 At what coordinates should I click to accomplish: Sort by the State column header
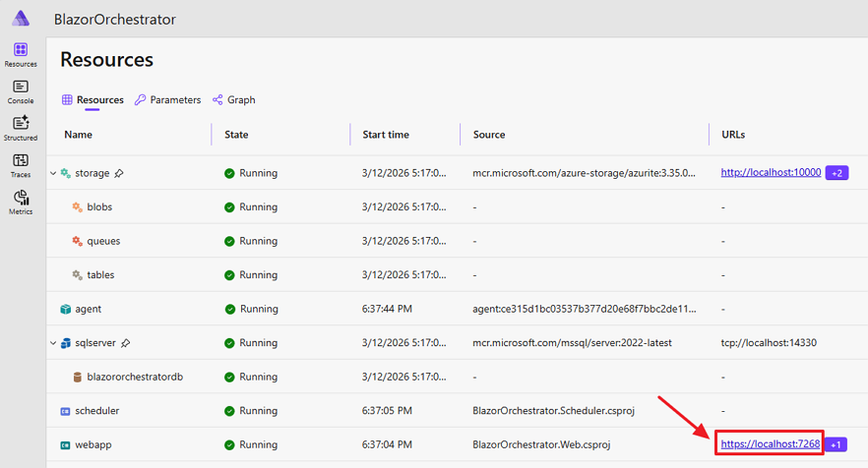[236, 135]
